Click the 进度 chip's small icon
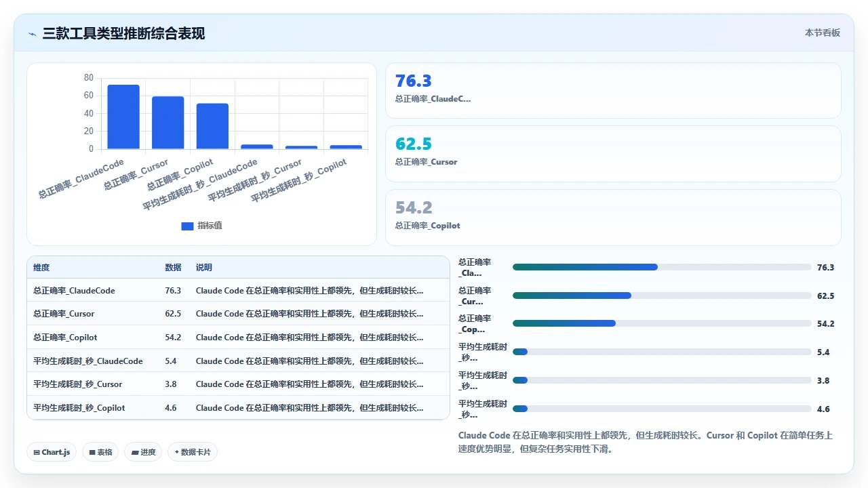This screenshot has width=868, height=488. pos(135,452)
